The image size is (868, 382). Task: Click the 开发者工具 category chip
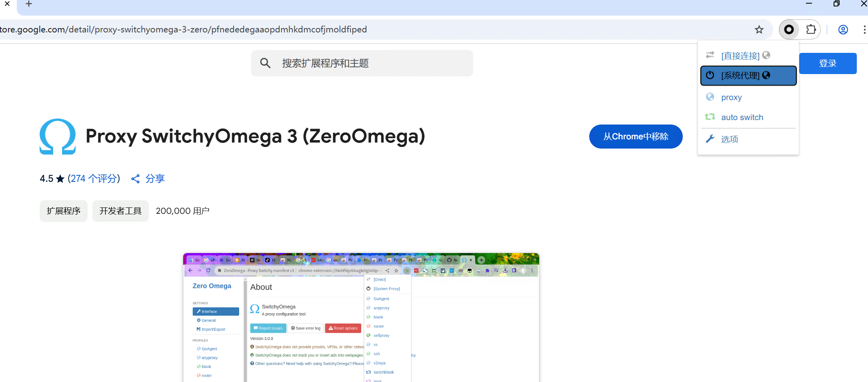[120, 211]
